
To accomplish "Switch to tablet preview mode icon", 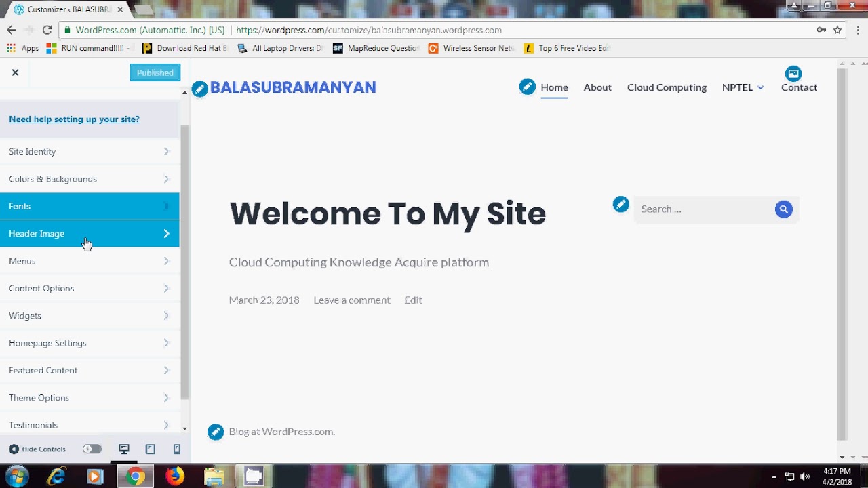I will (151, 449).
